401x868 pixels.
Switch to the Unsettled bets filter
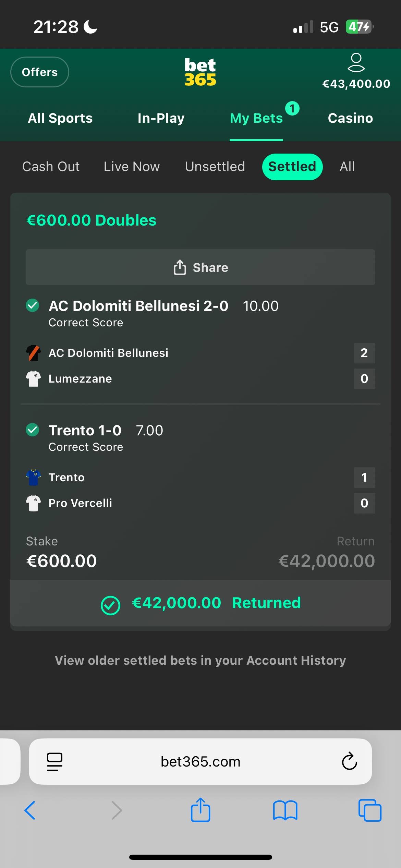coord(215,167)
